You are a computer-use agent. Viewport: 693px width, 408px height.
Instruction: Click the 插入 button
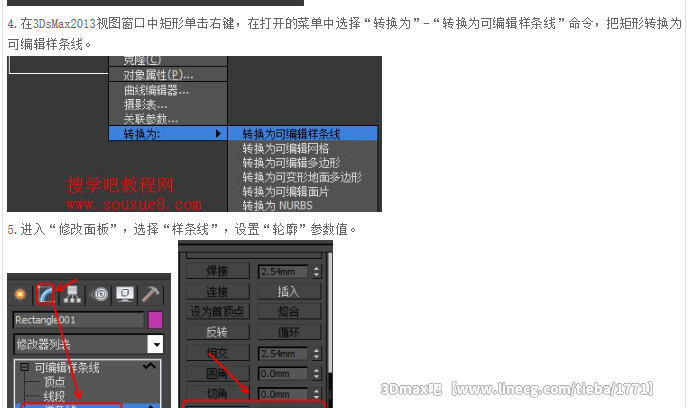click(x=289, y=291)
